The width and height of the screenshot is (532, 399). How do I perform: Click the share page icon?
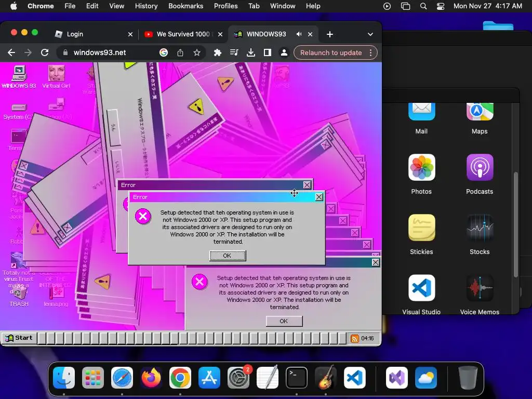(180, 52)
